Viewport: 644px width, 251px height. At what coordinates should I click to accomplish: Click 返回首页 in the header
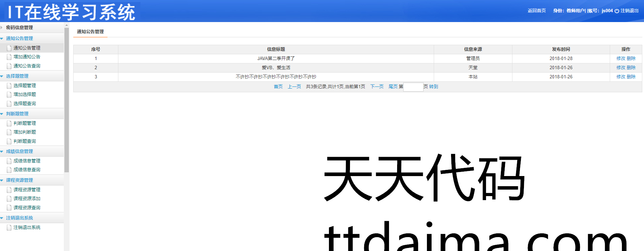[536, 11]
